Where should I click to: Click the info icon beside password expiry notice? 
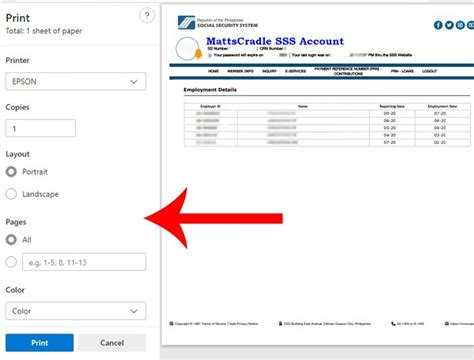[x=210, y=55]
